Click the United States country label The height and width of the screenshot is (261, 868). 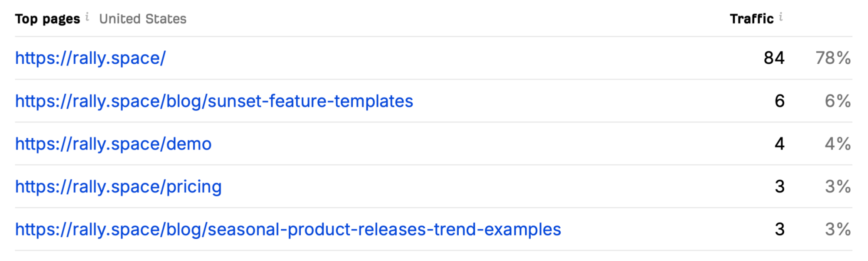(x=143, y=19)
